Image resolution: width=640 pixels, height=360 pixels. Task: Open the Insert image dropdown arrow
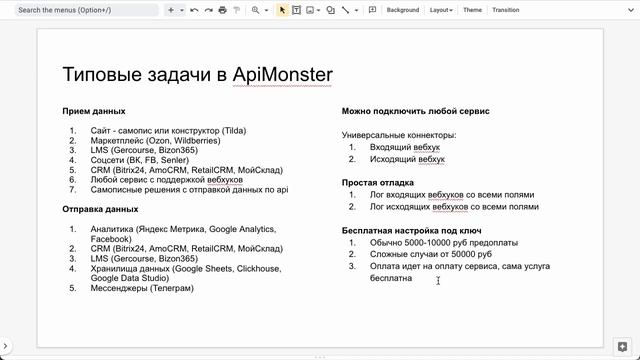click(x=318, y=10)
